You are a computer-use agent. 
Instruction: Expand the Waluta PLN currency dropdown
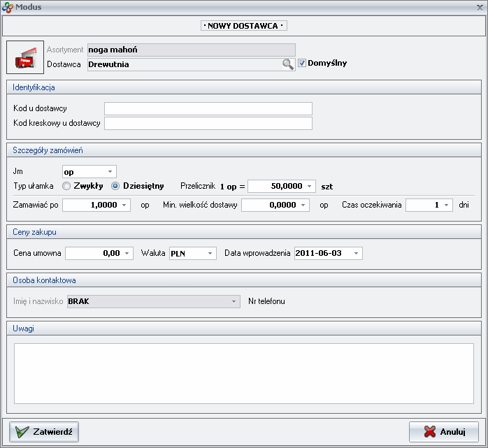coord(210,254)
